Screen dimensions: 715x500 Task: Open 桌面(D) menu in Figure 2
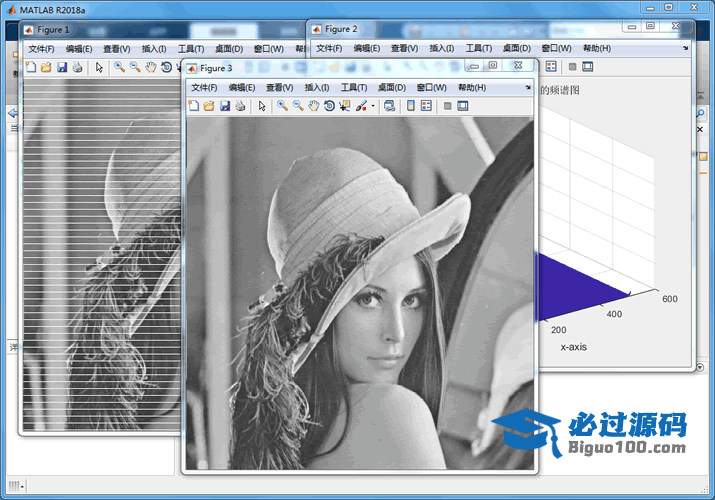pos(517,48)
